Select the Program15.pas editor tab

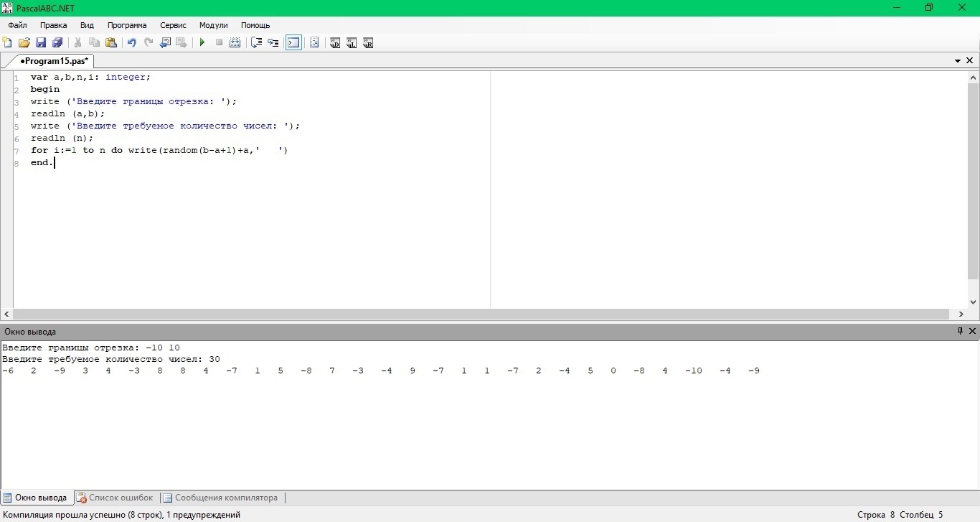54,61
